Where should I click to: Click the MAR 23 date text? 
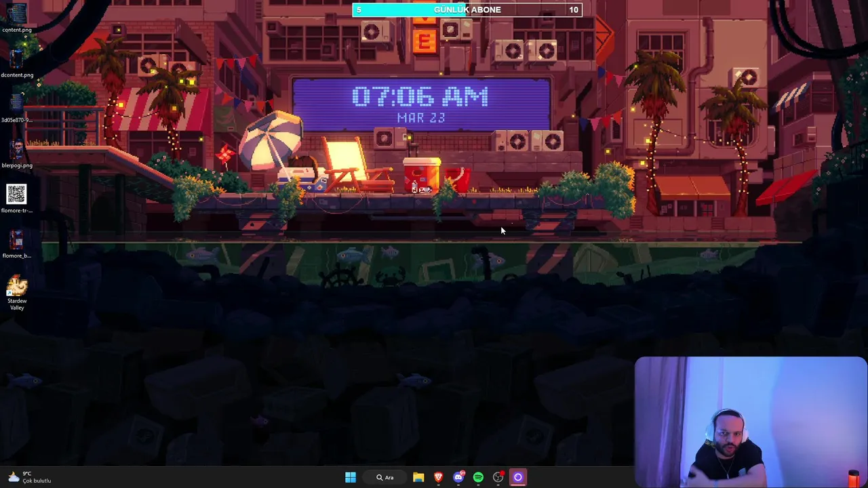[421, 118]
